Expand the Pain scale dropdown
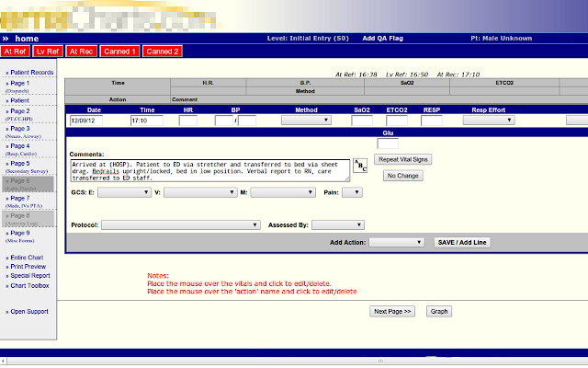This screenshot has width=588, height=368. 352,192
